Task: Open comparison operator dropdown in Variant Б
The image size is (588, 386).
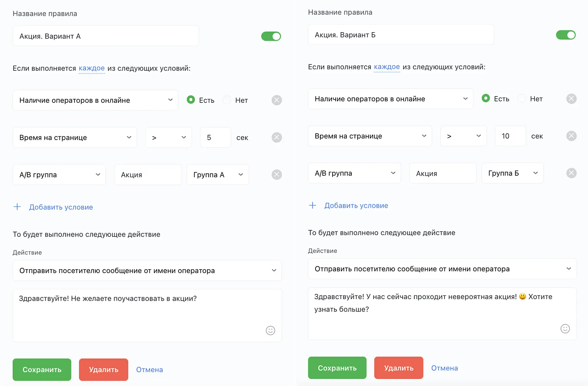Action: click(463, 136)
